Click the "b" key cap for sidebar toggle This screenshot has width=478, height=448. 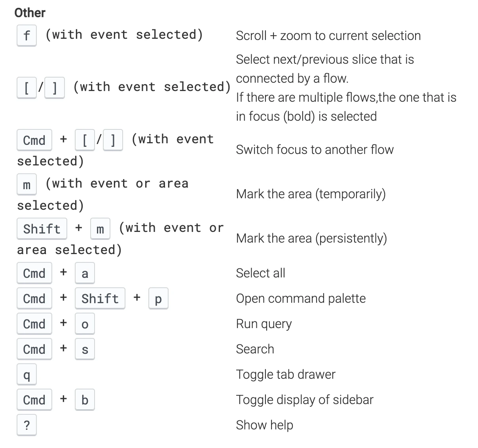(85, 400)
